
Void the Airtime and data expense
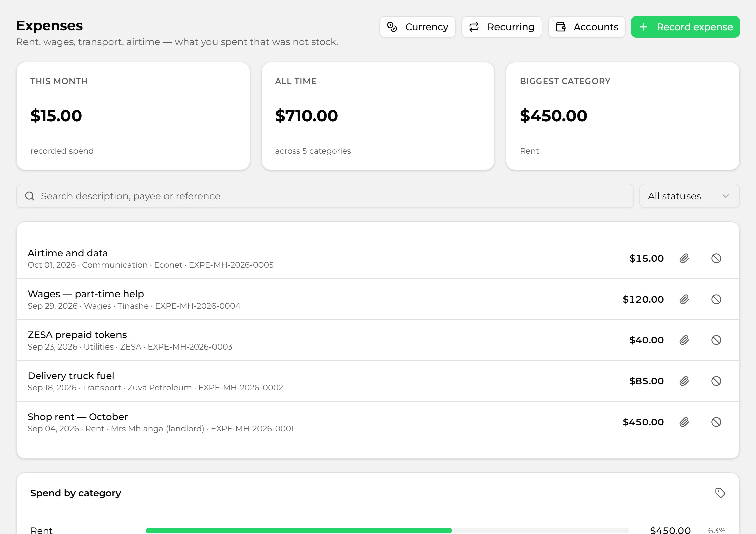(x=716, y=258)
